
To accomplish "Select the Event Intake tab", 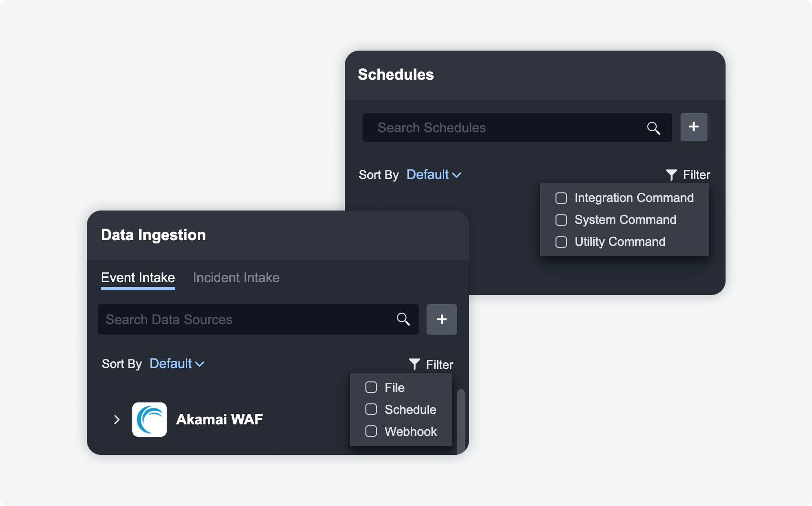I will point(138,278).
